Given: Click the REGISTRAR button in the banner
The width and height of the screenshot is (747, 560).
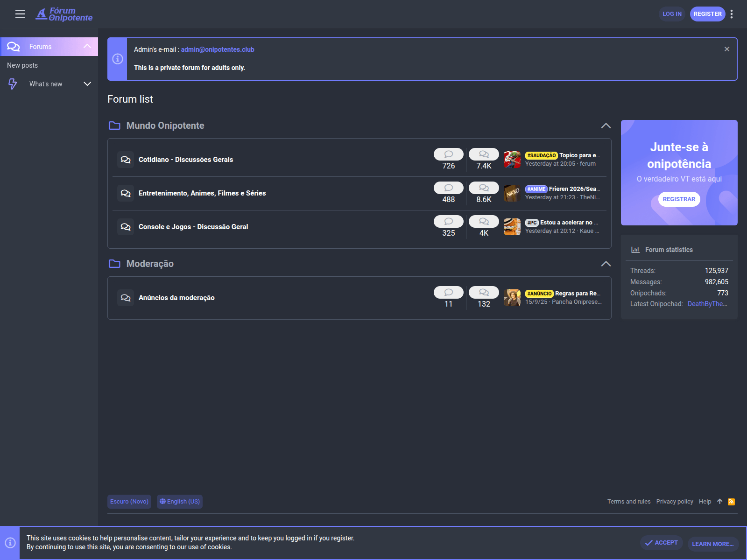Looking at the screenshot, I should click(x=679, y=199).
